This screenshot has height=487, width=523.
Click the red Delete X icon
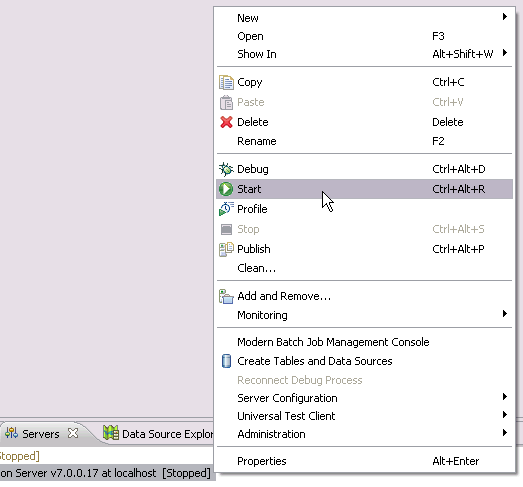pos(226,122)
